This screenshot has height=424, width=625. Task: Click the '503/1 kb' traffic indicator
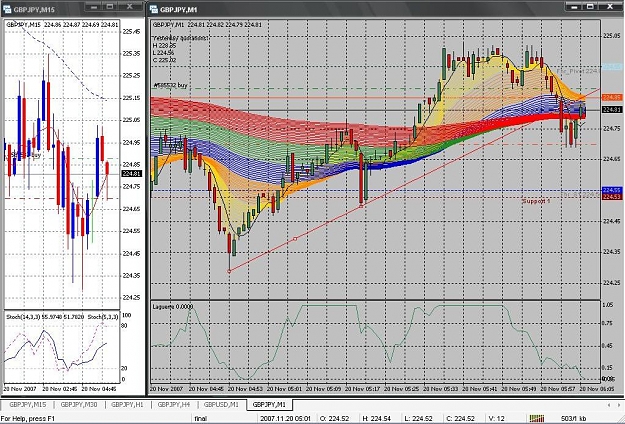[574, 419]
